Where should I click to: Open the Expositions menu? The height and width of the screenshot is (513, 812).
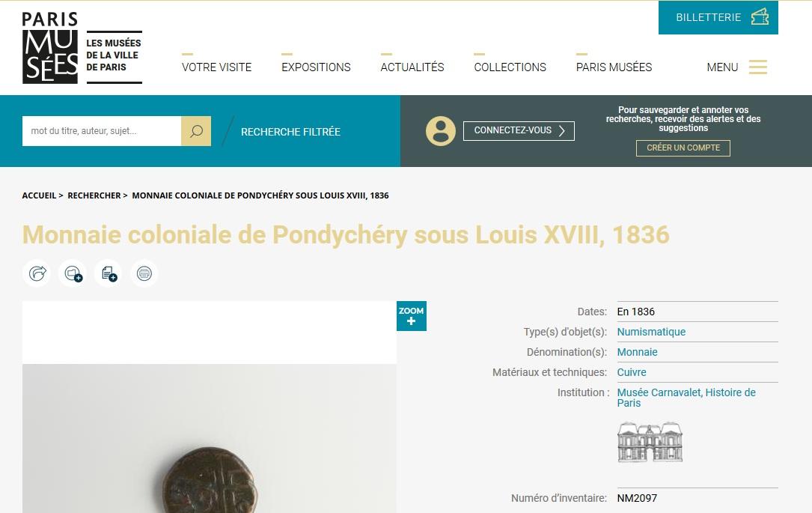[x=316, y=67]
